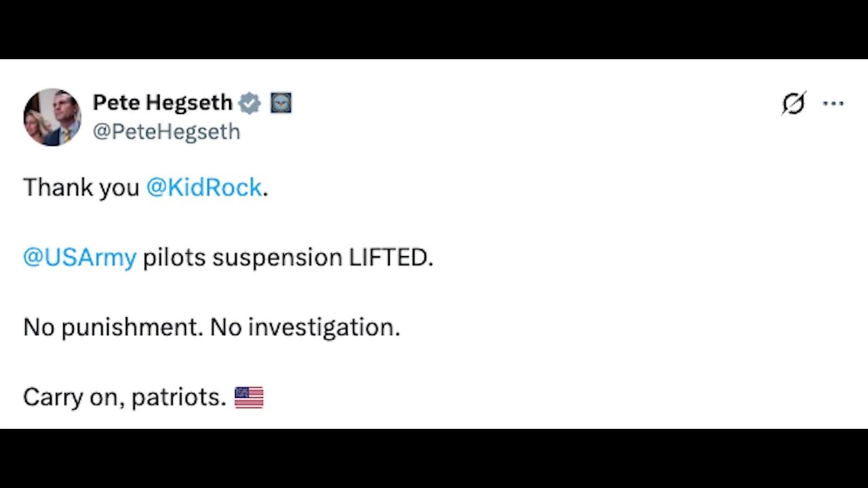This screenshot has width=868, height=488.
Task: Open the Grok explain-post icon
Action: [793, 103]
